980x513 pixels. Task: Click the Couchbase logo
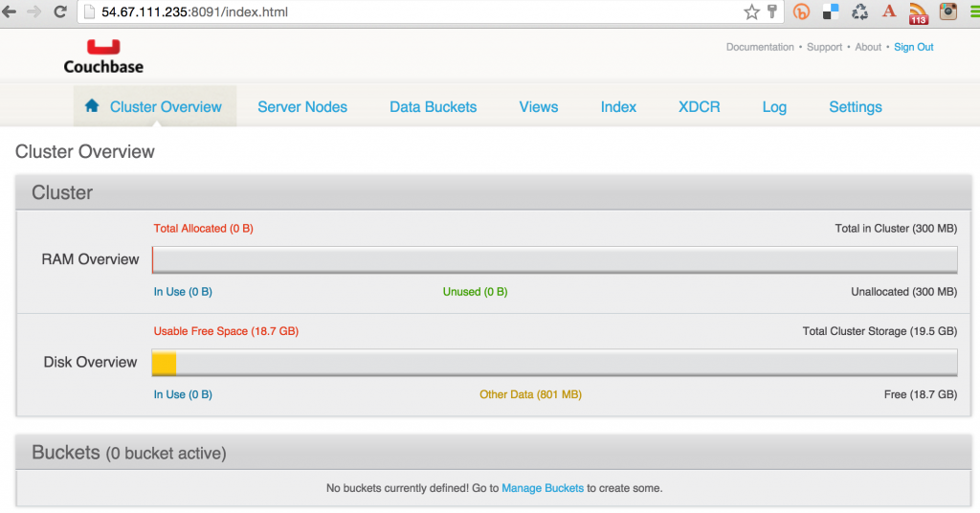(103, 56)
